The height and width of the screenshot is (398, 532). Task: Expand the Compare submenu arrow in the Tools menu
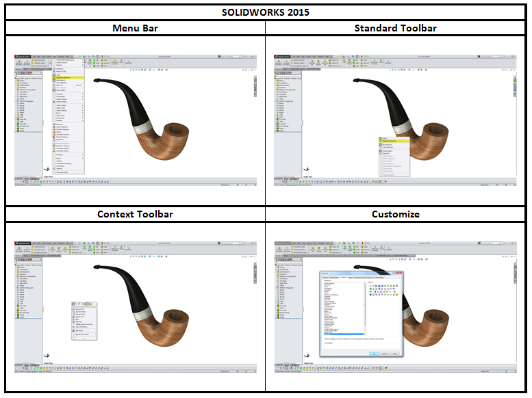[x=82, y=94]
